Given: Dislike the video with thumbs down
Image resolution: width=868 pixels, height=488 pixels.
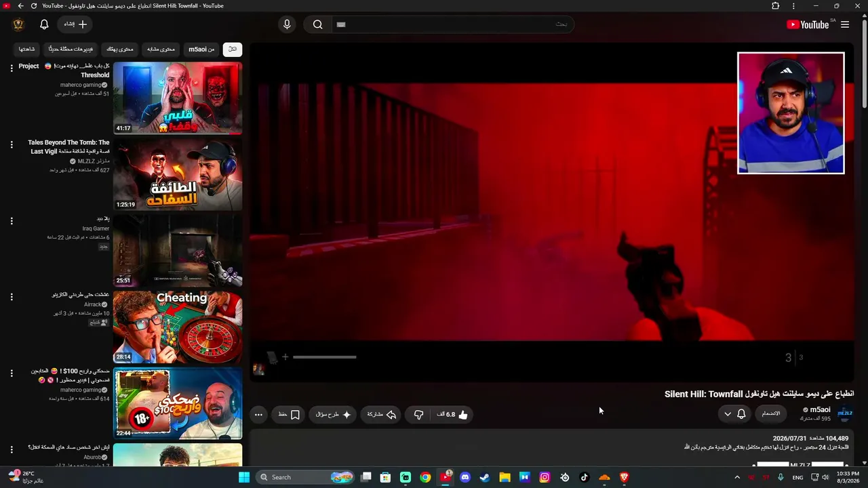Looking at the screenshot, I should [x=418, y=414].
